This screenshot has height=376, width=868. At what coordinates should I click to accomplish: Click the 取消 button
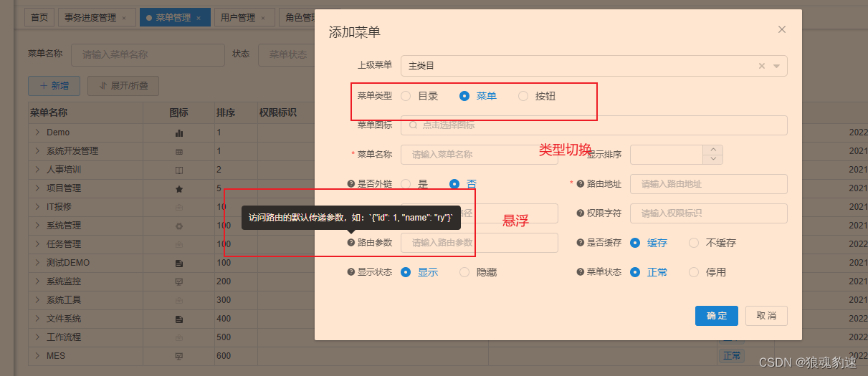tap(766, 316)
